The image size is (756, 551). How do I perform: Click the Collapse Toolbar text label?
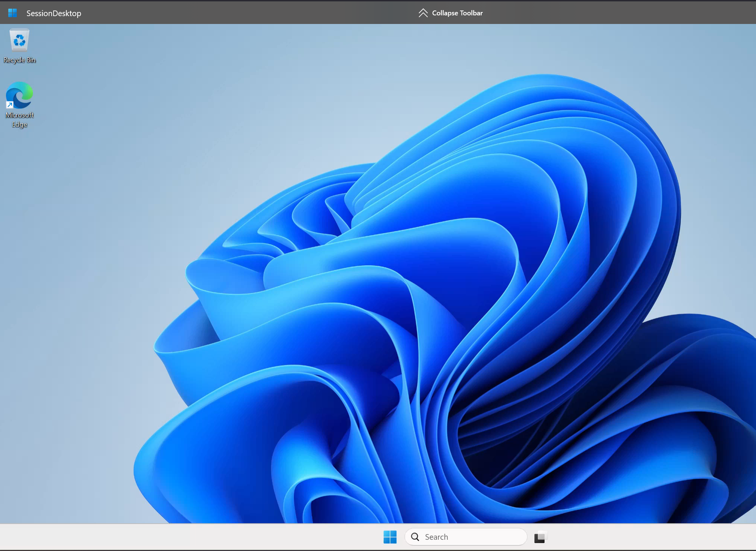coord(457,13)
